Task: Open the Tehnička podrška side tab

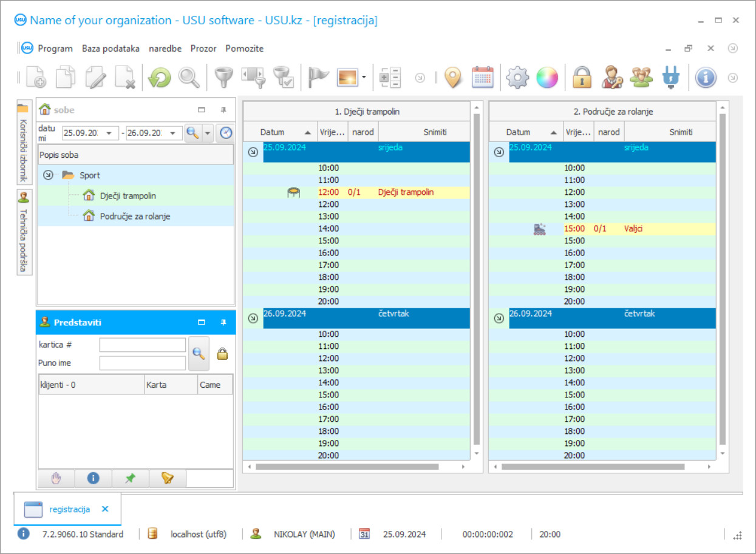Action: pos(24,232)
